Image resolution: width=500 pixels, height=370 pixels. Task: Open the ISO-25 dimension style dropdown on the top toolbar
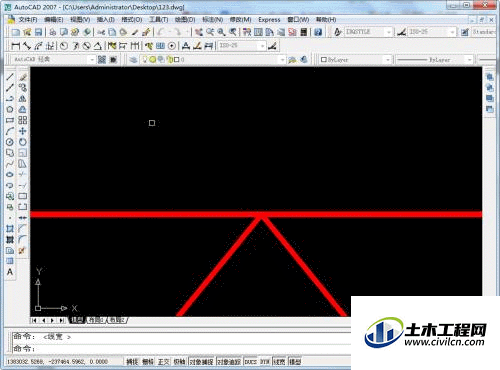431,32
